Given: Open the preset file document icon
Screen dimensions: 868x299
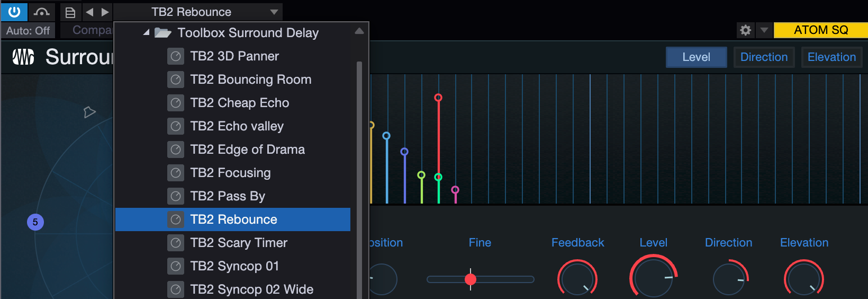Looking at the screenshot, I should (x=70, y=12).
